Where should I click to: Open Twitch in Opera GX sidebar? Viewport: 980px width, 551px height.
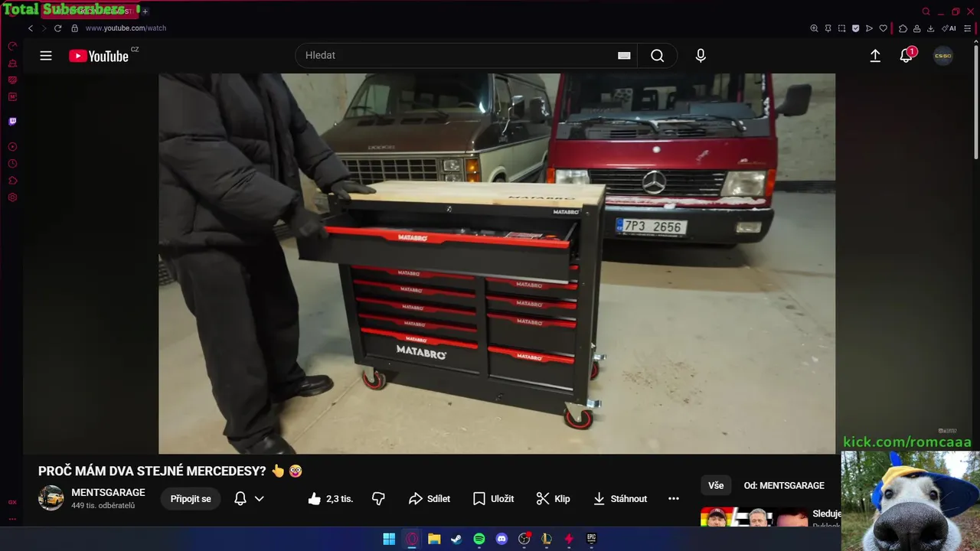pos(12,122)
